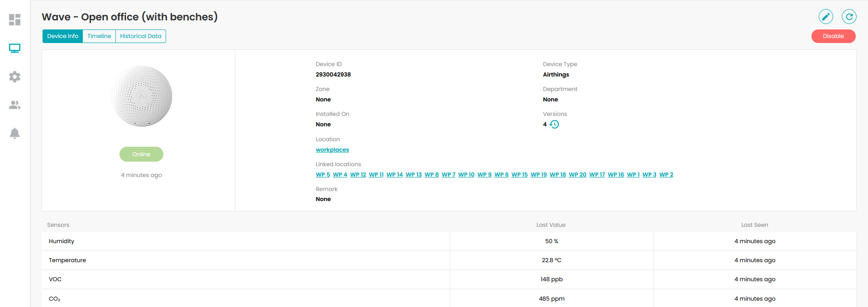Open linked location WP 4
Viewport: 868px width, 307px height.
(340, 175)
